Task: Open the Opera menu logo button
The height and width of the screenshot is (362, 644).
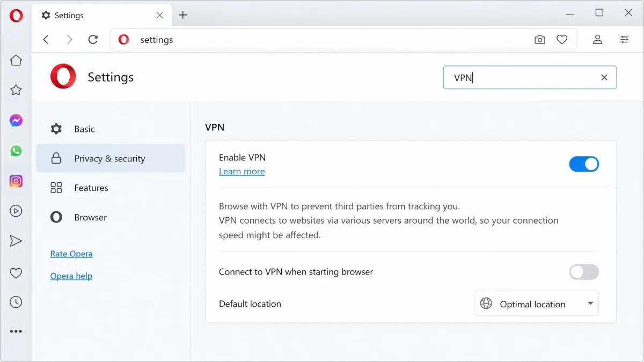Action: click(16, 16)
